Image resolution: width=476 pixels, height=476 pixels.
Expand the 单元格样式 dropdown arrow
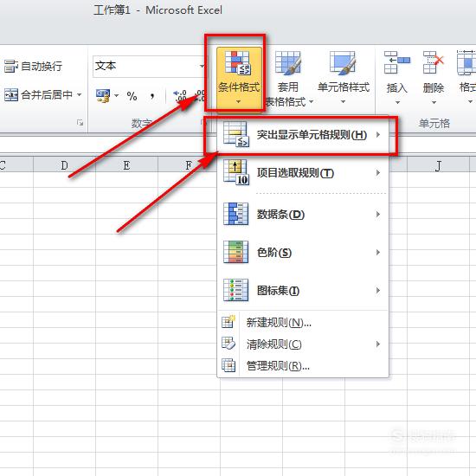tap(343, 102)
